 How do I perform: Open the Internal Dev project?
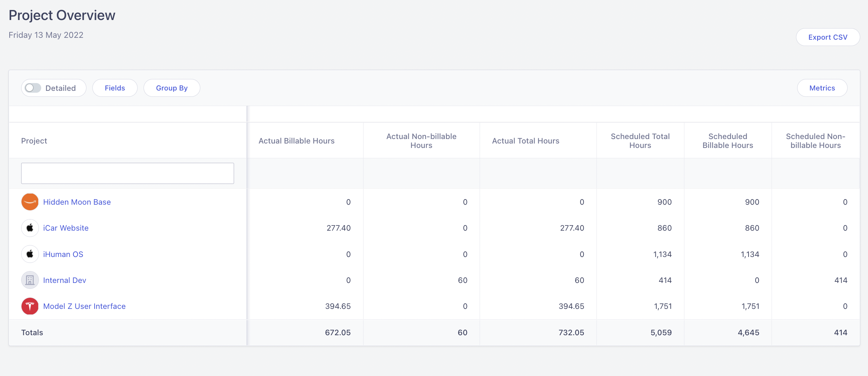tap(65, 280)
